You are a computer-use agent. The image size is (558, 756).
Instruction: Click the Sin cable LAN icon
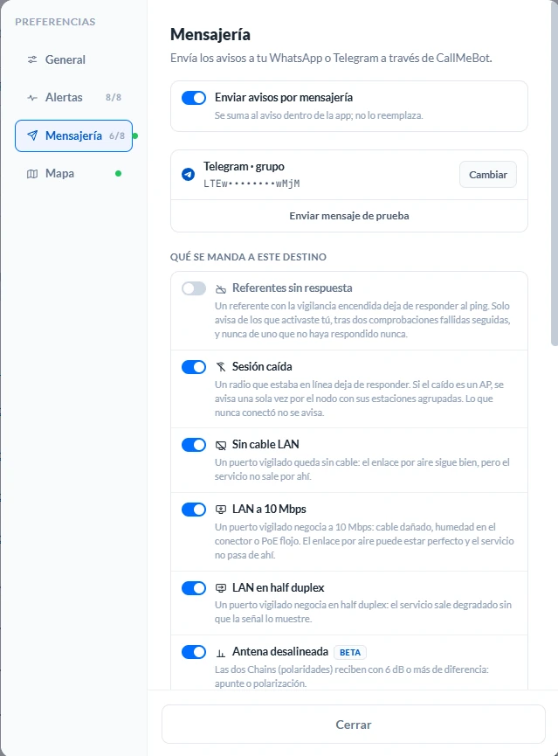221,445
